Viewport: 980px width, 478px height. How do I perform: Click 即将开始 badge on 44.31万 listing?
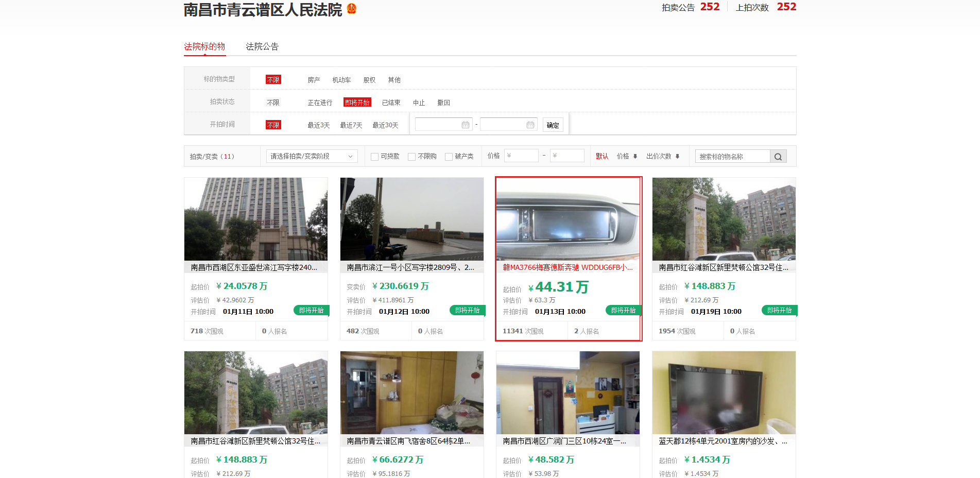624,310
